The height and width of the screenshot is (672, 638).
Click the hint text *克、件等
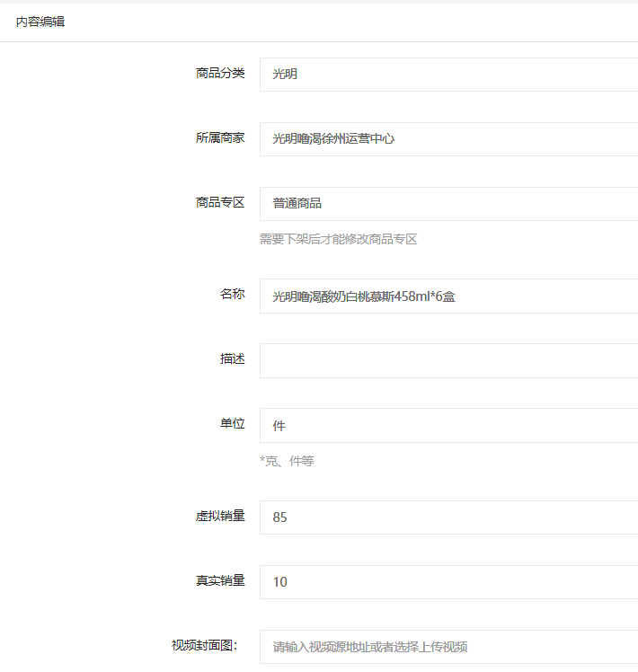click(x=287, y=461)
